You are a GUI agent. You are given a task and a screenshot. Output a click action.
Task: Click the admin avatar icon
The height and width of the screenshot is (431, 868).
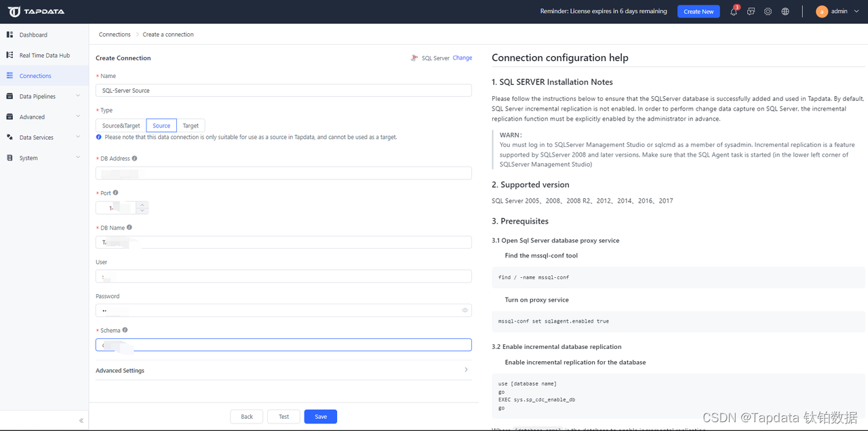click(822, 12)
